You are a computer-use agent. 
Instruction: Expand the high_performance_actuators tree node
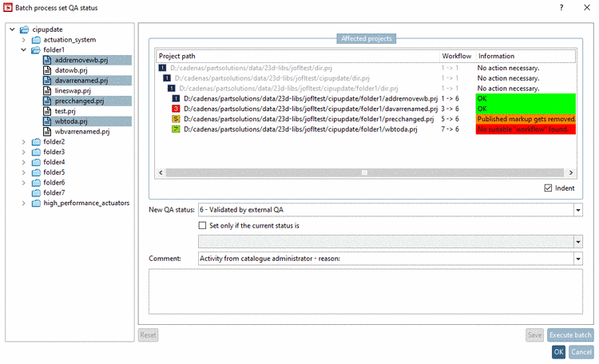click(24, 204)
